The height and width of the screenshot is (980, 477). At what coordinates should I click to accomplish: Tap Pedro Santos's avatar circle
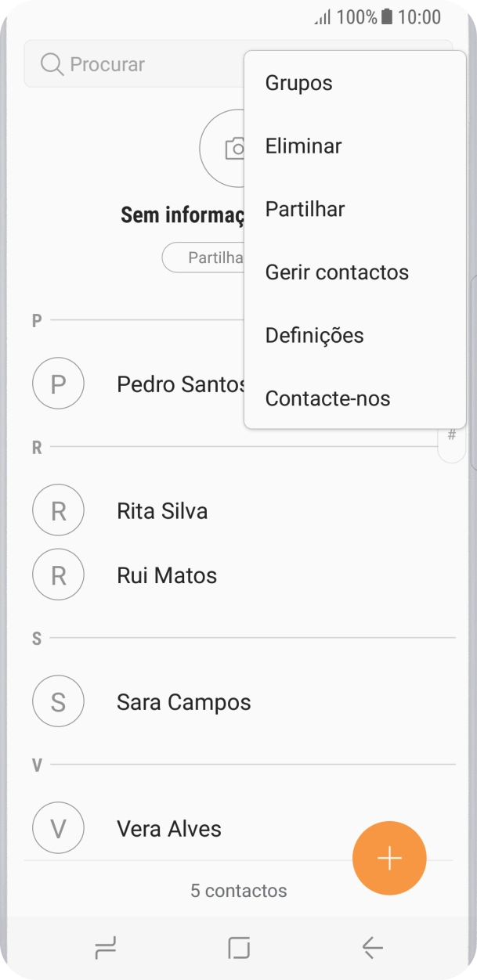coord(58,384)
